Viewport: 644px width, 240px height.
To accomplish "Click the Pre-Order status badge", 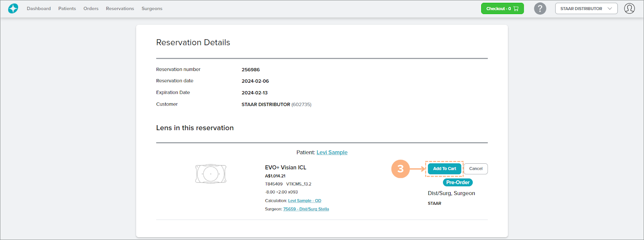I will (457, 182).
